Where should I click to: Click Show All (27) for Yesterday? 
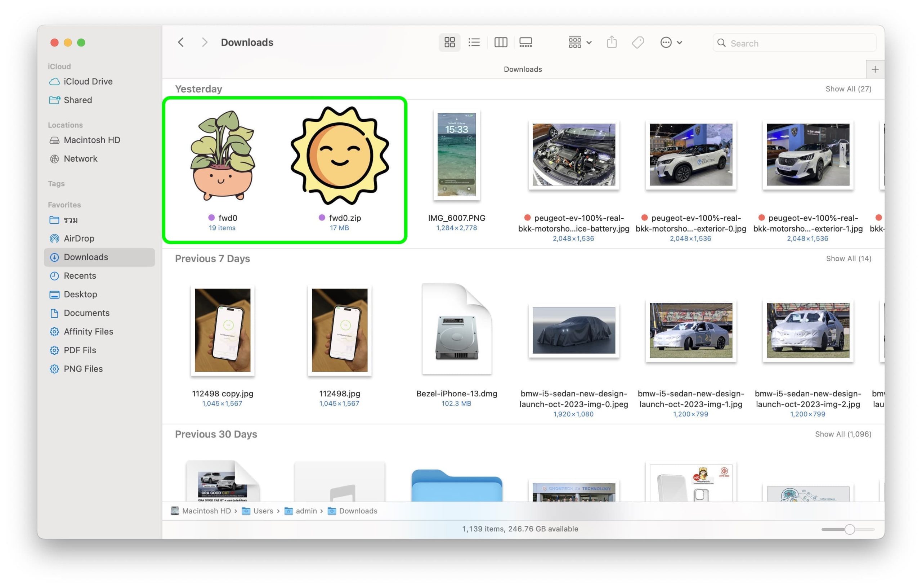pyautogui.click(x=848, y=89)
